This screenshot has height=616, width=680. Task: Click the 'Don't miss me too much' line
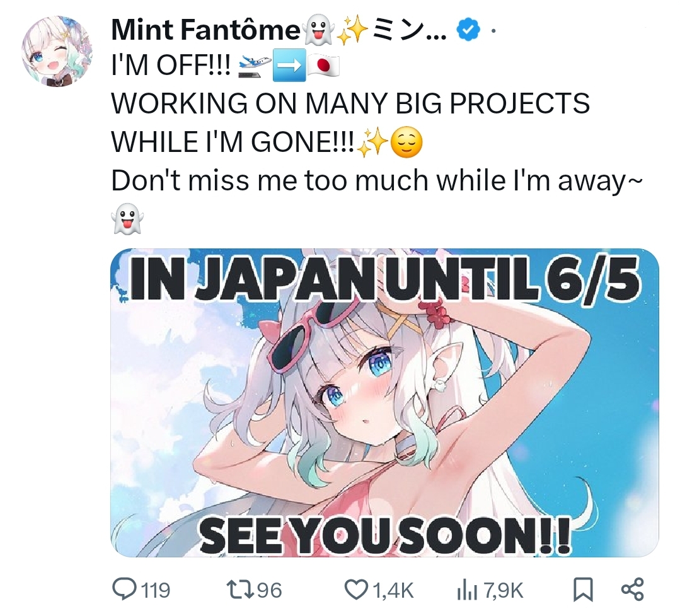click(x=375, y=180)
